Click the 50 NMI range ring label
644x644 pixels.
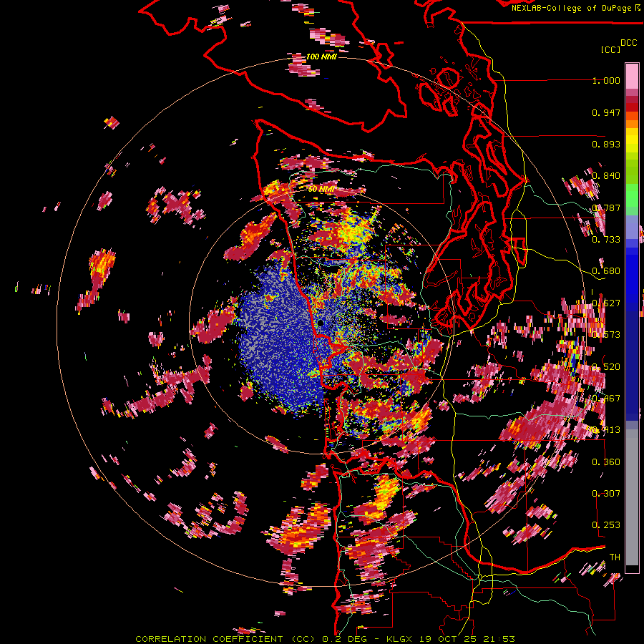(x=321, y=190)
